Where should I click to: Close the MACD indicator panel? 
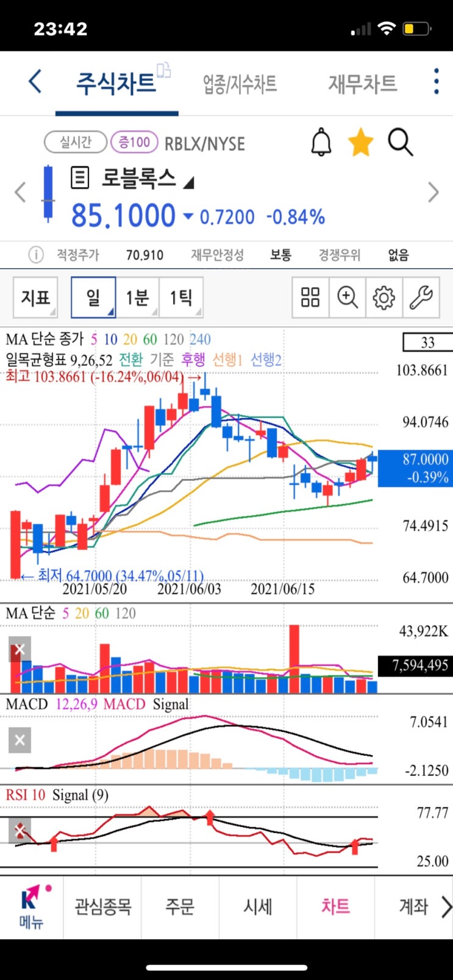point(20,740)
